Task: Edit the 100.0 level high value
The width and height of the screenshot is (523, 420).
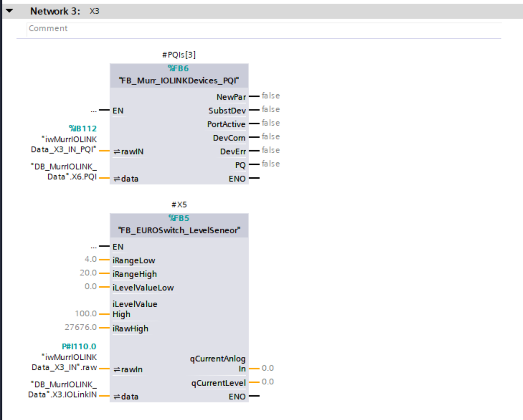Action: 86,314
